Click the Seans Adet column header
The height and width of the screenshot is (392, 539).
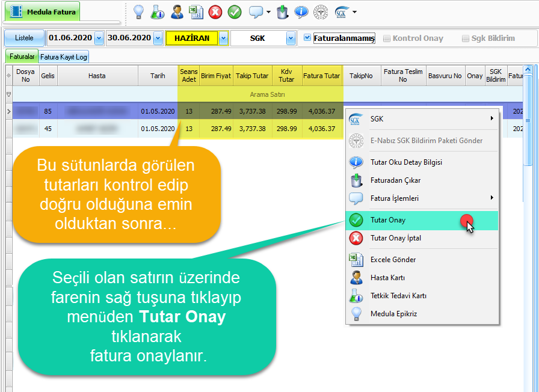click(189, 76)
